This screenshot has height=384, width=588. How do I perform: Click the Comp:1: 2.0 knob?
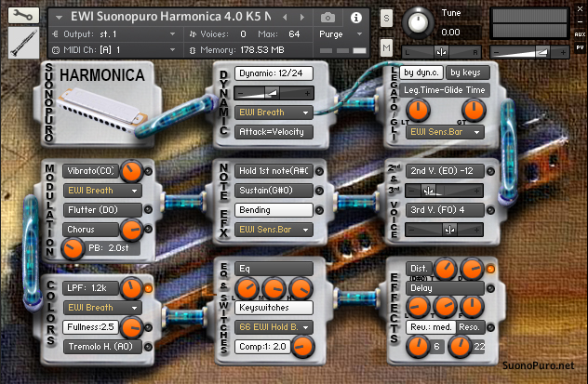[x=302, y=347]
